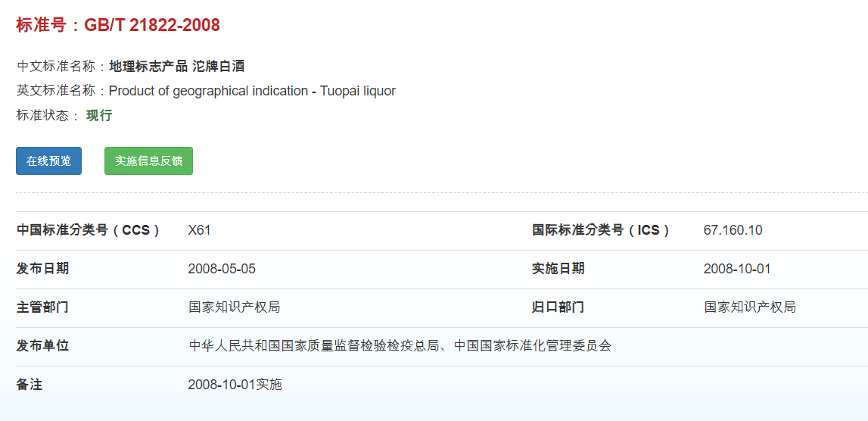The image size is (868, 421).
Task: Click the publish date 2008-05-05
Action: coord(222,270)
